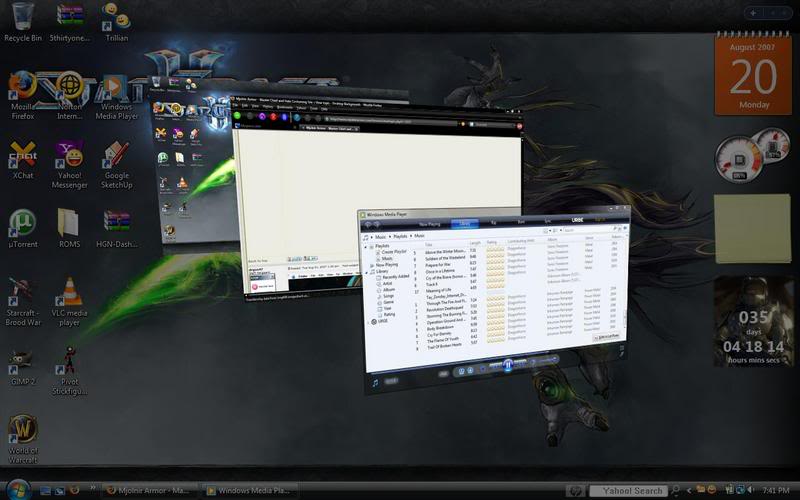
Task: Click the August 2007 calendar gadget
Action: tap(753, 74)
